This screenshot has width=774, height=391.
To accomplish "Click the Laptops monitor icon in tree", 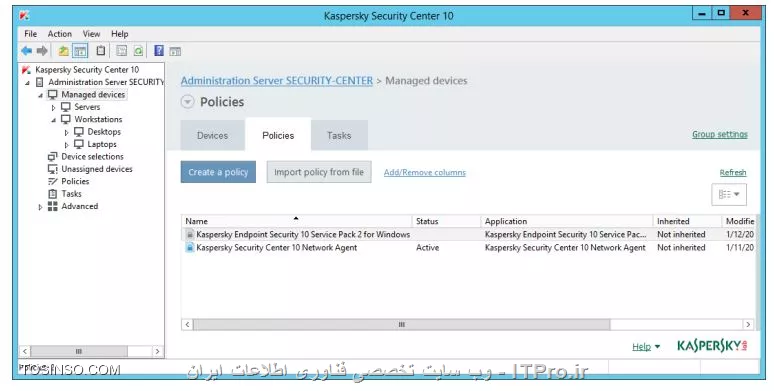I will (79, 144).
